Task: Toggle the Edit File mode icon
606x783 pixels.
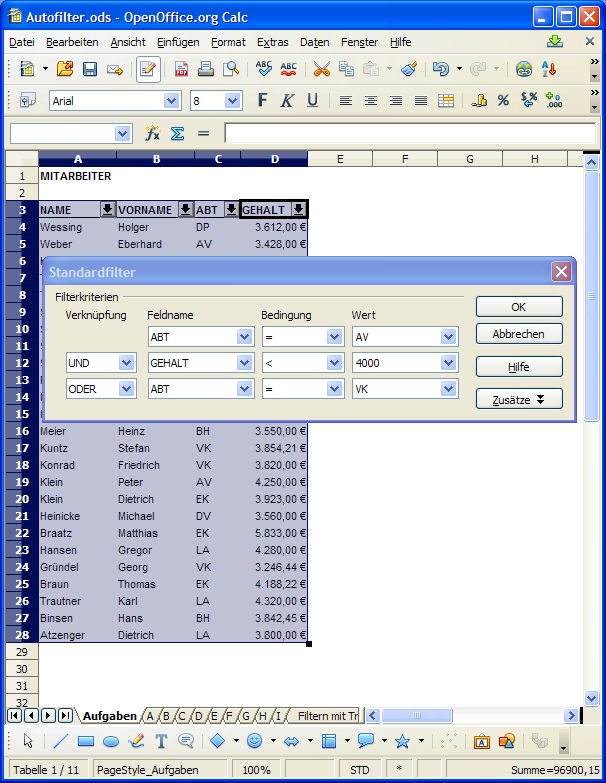Action: coord(148,69)
